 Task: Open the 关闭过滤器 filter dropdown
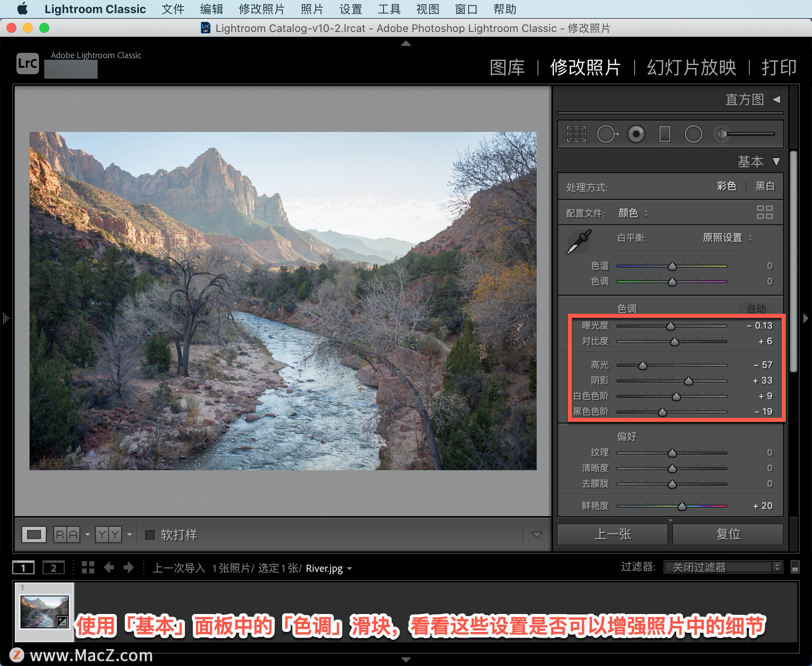point(723,567)
